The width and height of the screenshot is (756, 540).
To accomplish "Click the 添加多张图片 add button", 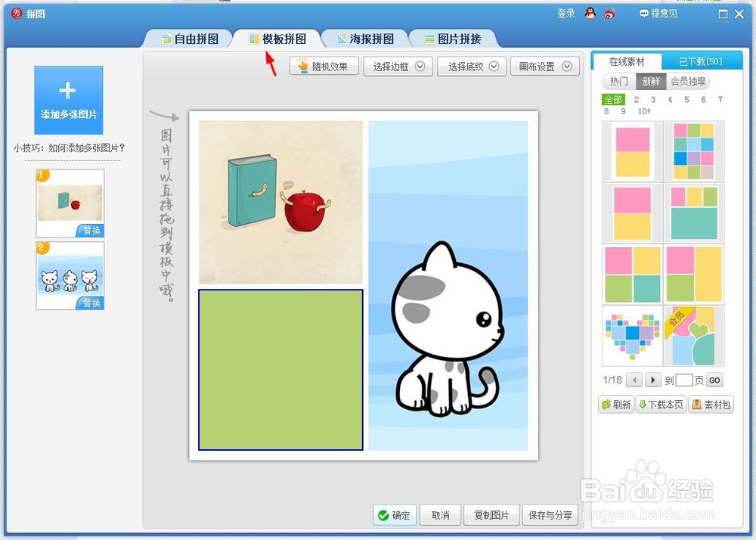I will click(69, 101).
